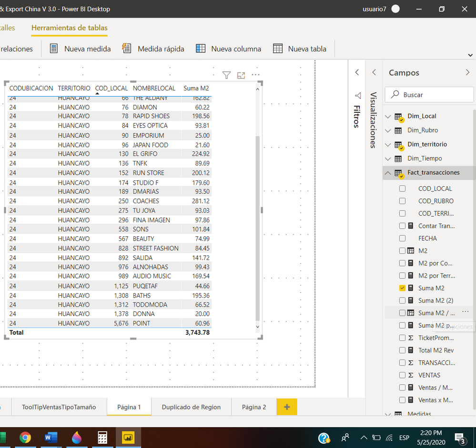Click the Suma M2 measure calculator icon

tap(410, 288)
